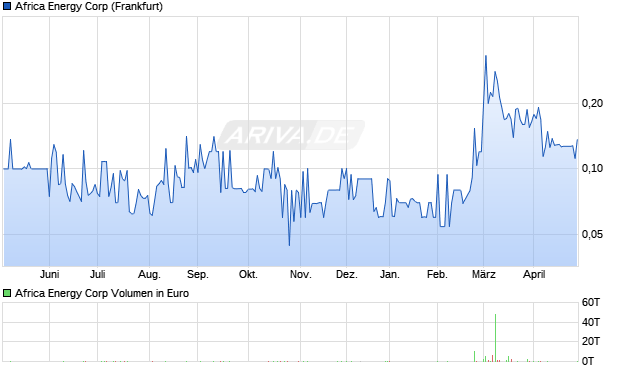Click the highest price peak in early März
This screenshot has width=620, height=371.
(486, 56)
